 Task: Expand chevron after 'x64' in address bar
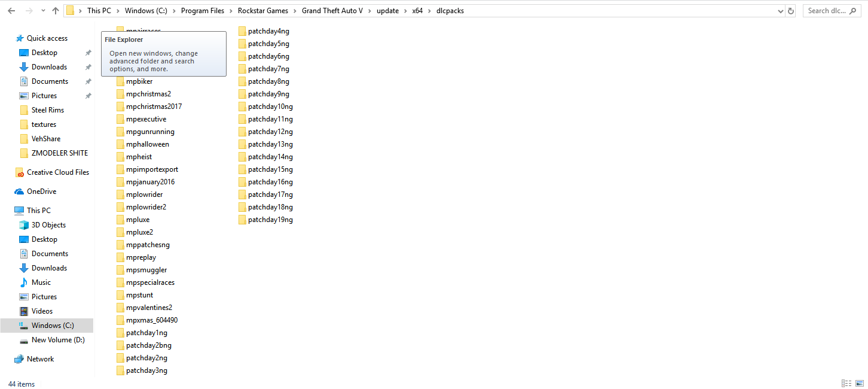(x=430, y=11)
